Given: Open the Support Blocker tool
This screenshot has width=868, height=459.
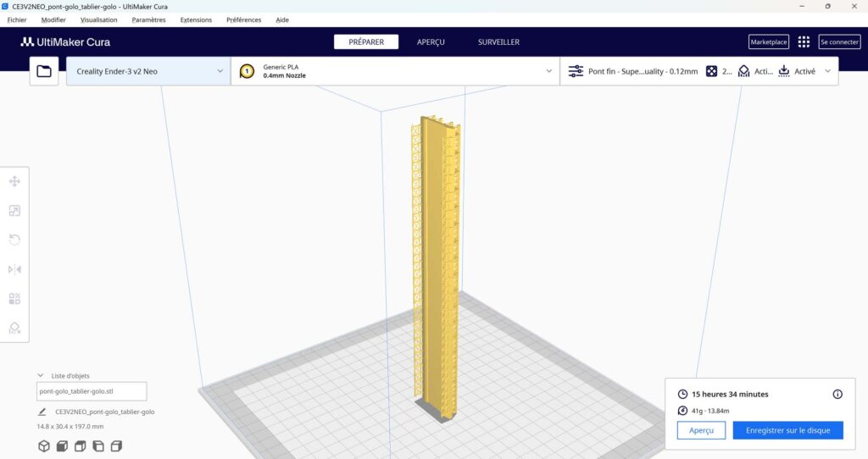Looking at the screenshot, I should pyautogui.click(x=14, y=328).
